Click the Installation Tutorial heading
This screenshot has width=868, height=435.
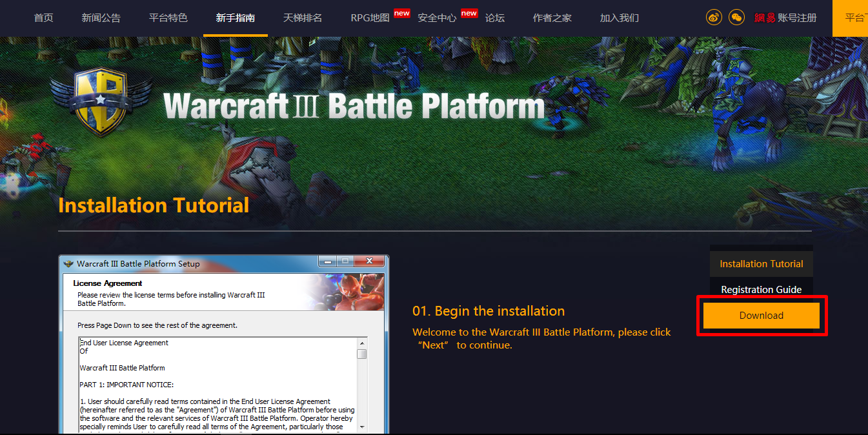[x=154, y=205]
